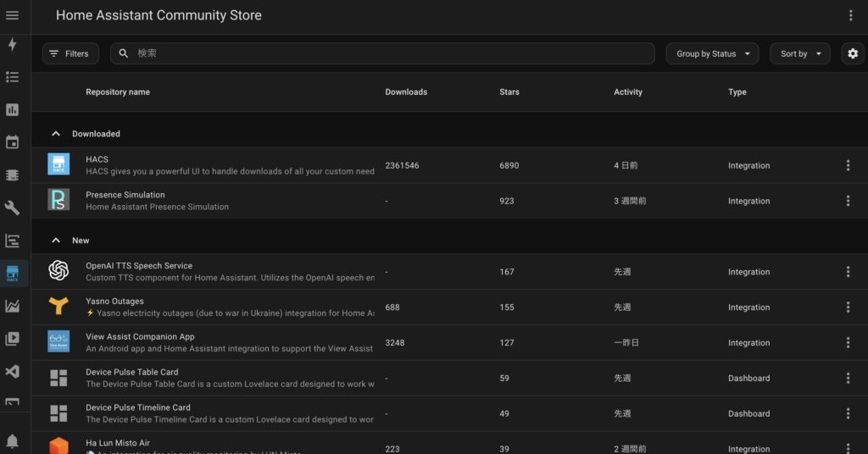868x454 pixels.
Task: Open the Calendar icon in sidebar
Action: pyautogui.click(x=12, y=142)
